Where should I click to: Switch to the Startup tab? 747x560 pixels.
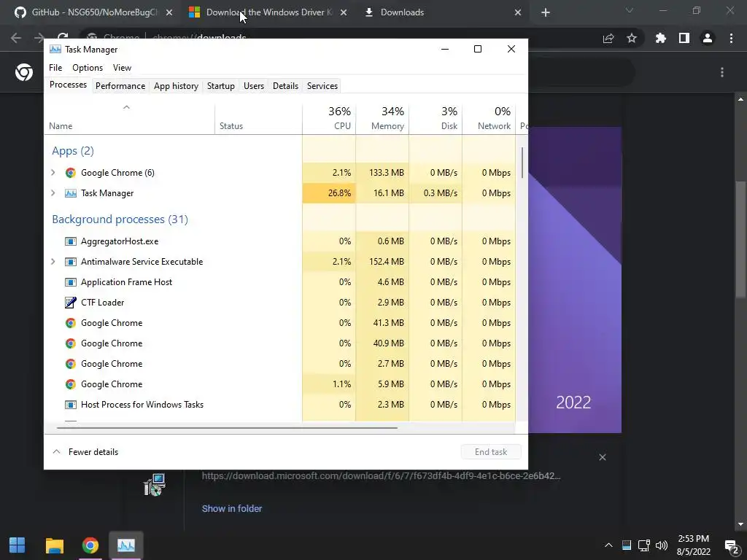(220, 86)
